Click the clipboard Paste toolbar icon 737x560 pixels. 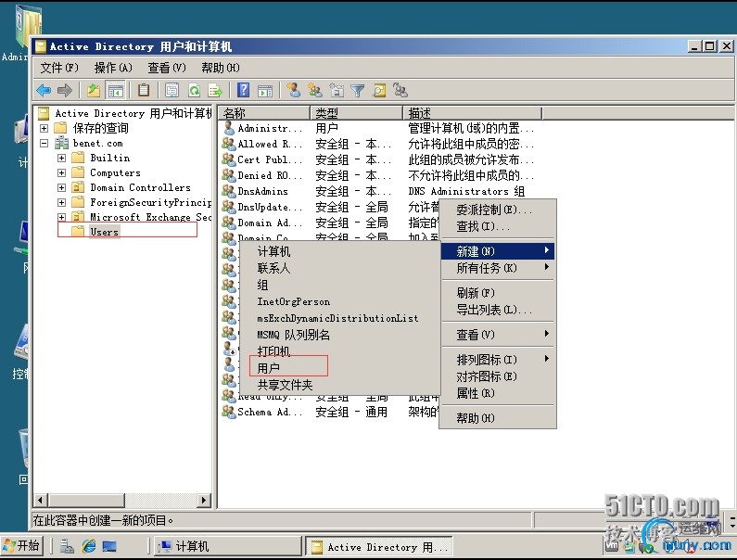pos(144,90)
